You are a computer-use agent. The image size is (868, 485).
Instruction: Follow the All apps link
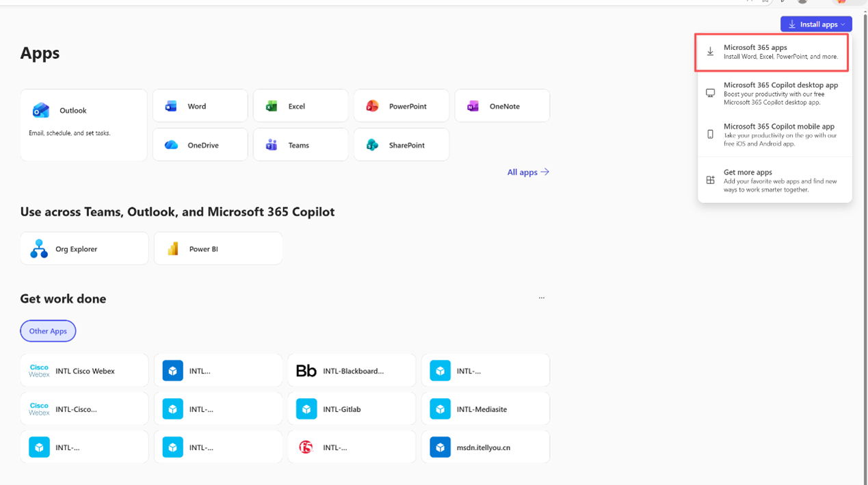pyautogui.click(x=528, y=172)
